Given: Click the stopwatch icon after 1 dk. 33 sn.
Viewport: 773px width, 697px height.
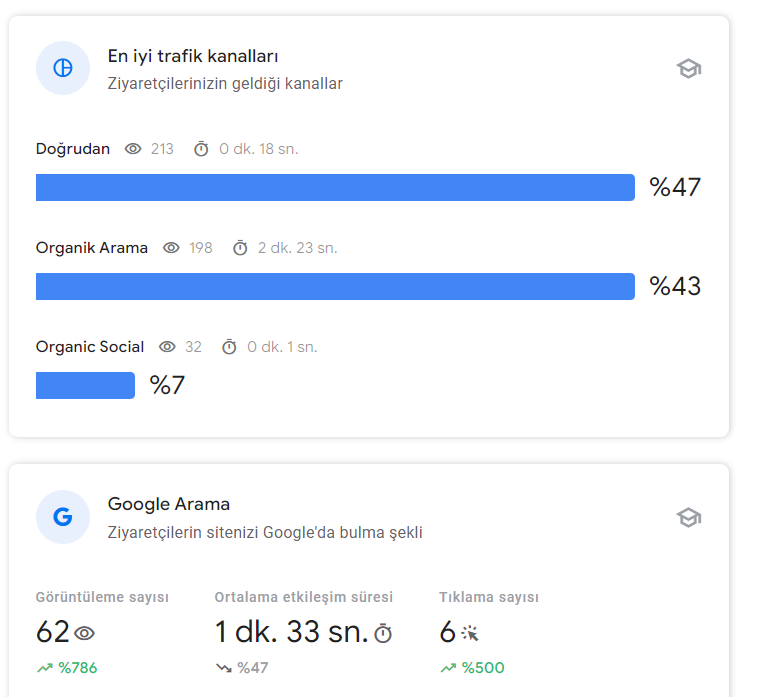Looking at the screenshot, I should [x=383, y=633].
